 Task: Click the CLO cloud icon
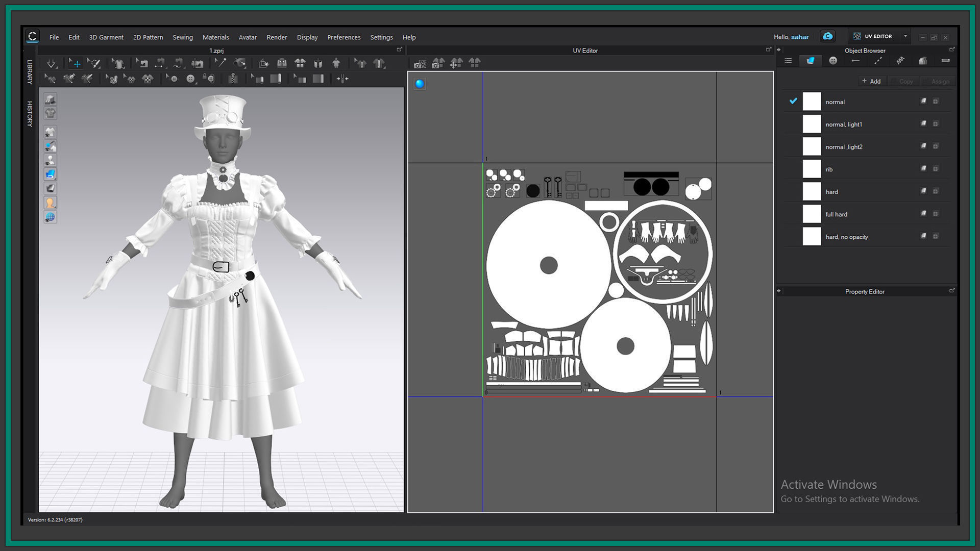(x=827, y=36)
